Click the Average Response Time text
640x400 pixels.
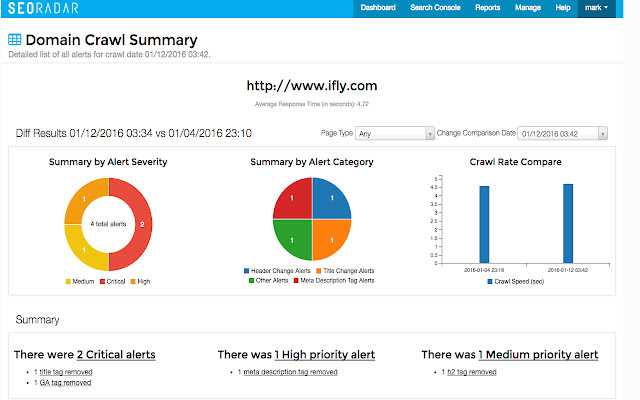click(x=312, y=104)
